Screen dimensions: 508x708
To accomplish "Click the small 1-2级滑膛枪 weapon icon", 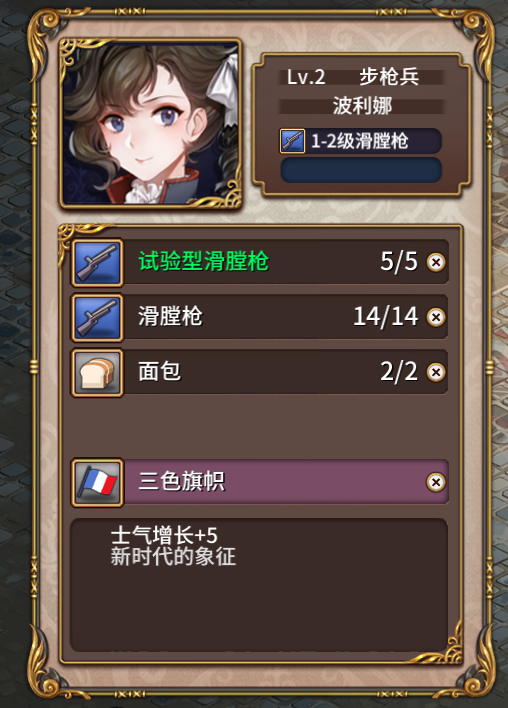I will tap(292, 141).
